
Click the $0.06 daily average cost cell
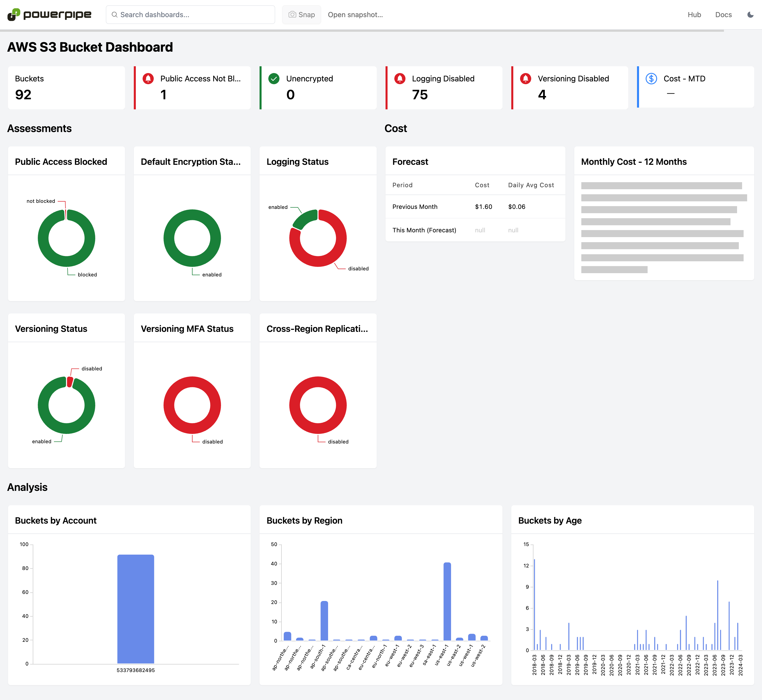[x=517, y=207]
